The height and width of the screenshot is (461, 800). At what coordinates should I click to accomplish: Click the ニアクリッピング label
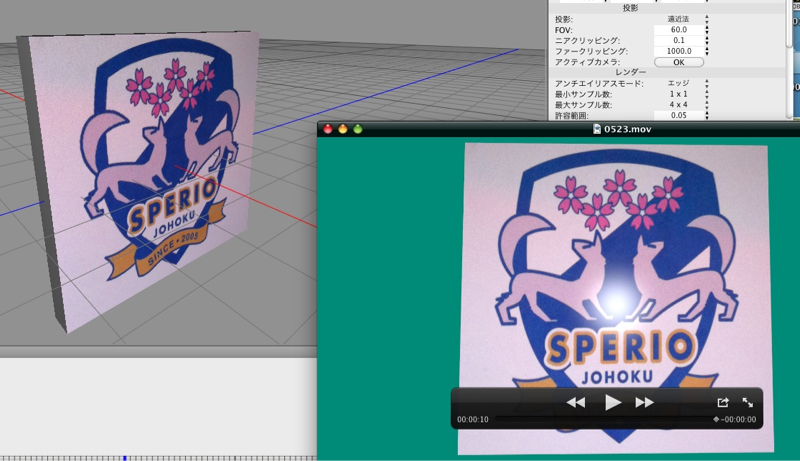(587, 40)
